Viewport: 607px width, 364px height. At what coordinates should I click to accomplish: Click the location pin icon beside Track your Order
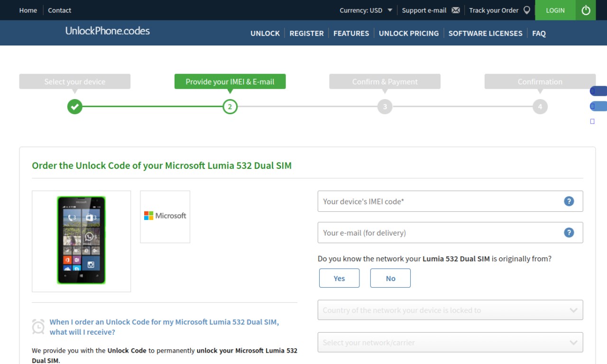(x=526, y=10)
